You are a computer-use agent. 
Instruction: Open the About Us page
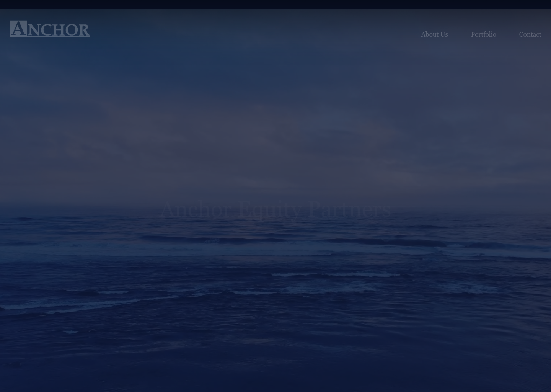434,34
